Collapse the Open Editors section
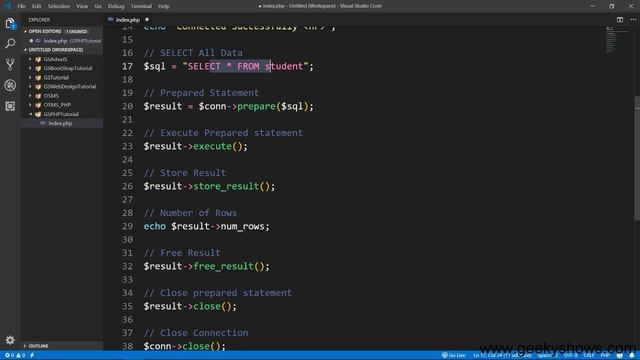 click(x=26, y=31)
